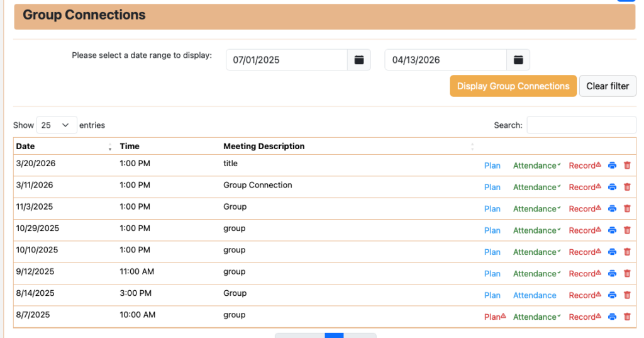The image size is (644, 338).
Task: Click Display Group Connections button
Action: coord(513,86)
